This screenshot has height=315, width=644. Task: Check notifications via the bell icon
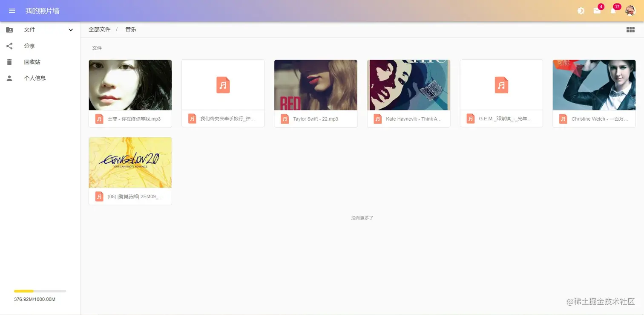[x=613, y=11]
